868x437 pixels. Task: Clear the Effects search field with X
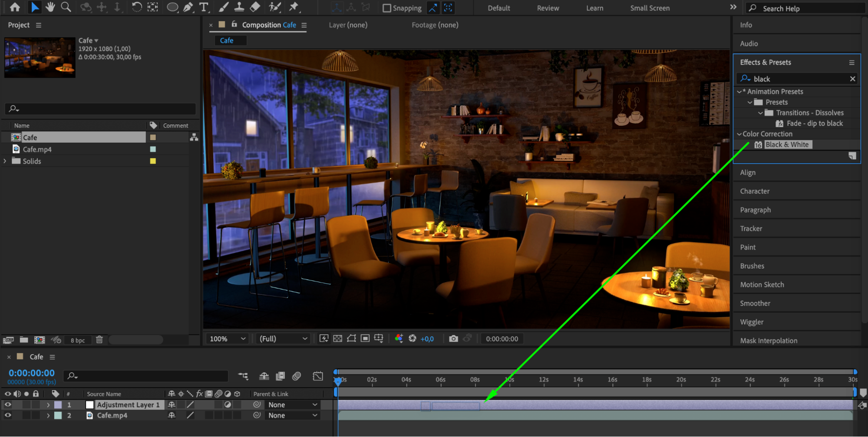click(x=852, y=79)
